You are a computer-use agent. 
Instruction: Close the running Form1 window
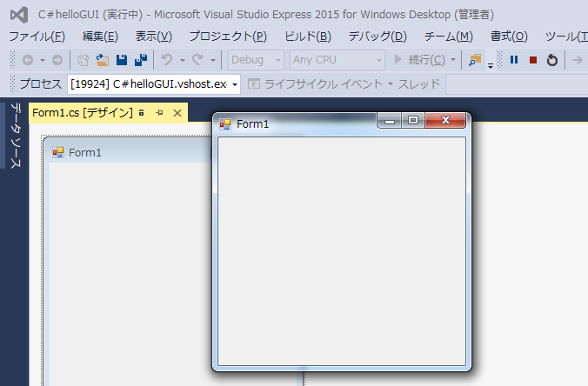pyautogui.click(x=445, y=120)
